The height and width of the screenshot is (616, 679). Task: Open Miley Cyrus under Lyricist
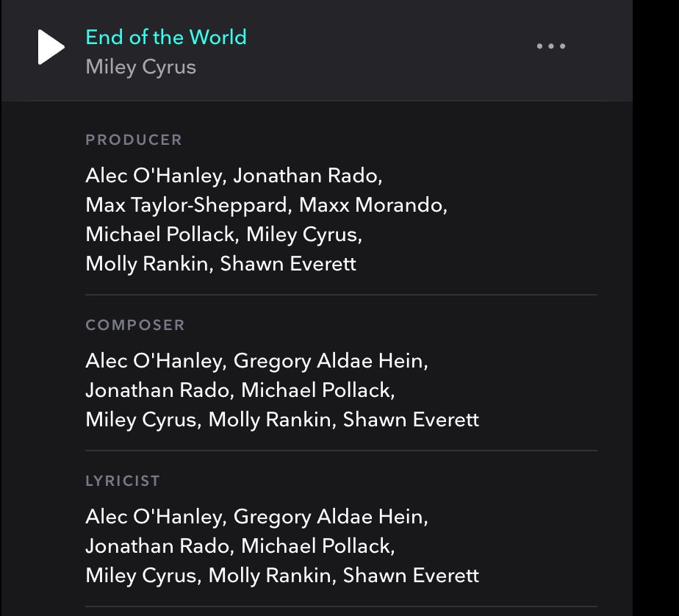[141, 576]
